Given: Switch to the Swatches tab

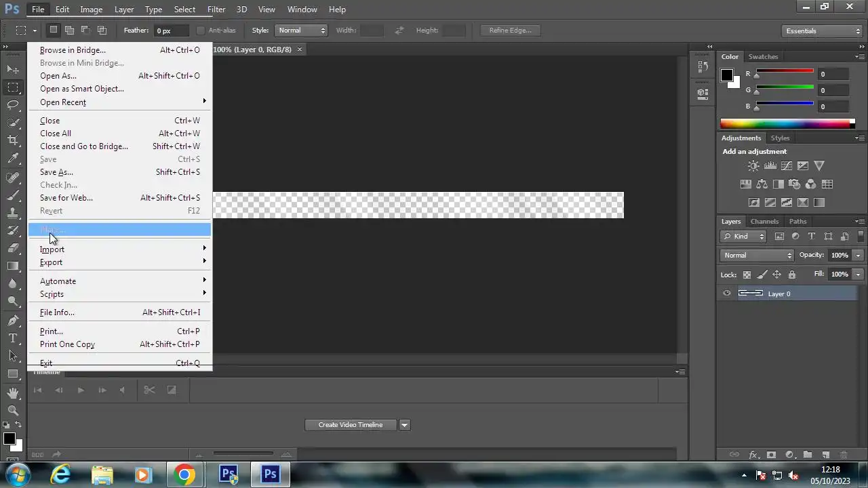Looking at the screenshot, I should pos(763,57).
